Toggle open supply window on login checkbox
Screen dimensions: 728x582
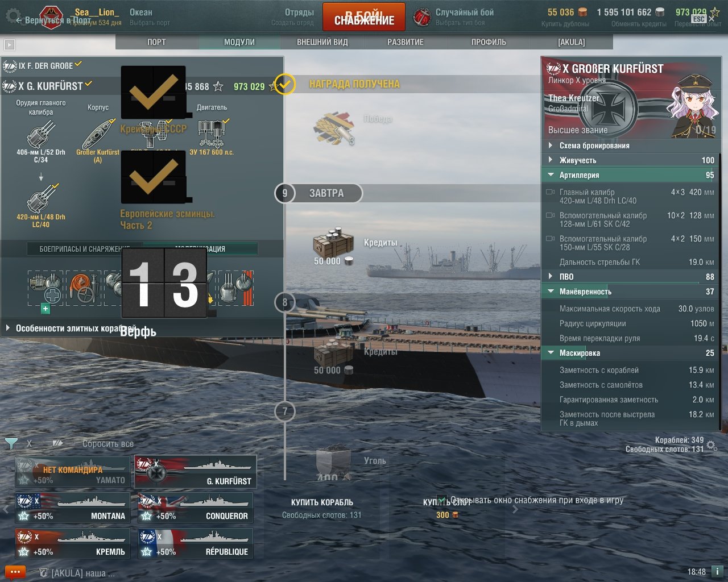(x=441, y=500)
